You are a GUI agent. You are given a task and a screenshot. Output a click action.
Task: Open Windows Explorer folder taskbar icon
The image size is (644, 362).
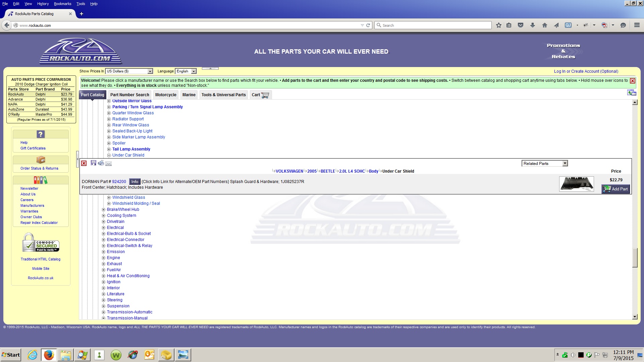tap(66, 355)
